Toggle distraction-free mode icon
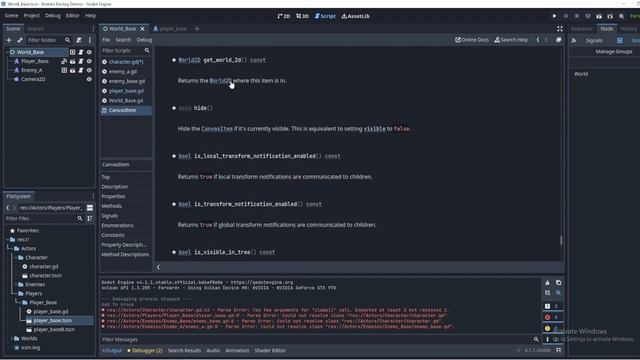The height and width of the screenshot is (360, 640). [560, 29]
